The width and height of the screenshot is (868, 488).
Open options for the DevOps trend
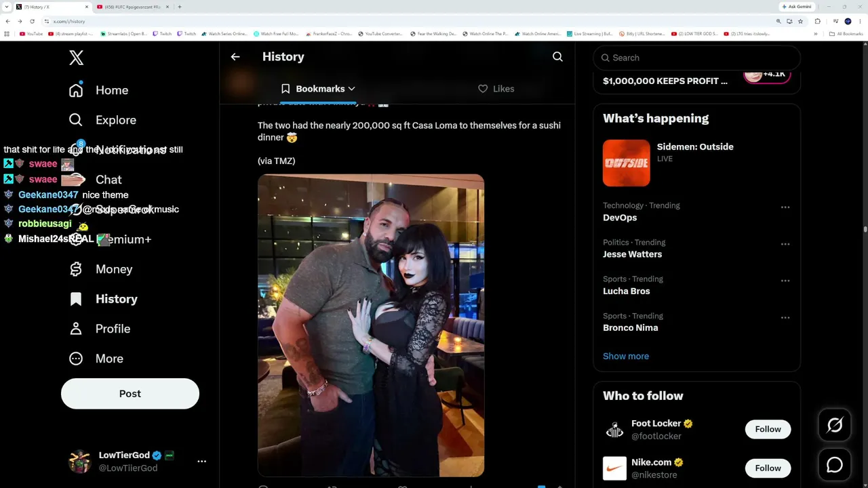click(x=785, y=207)
